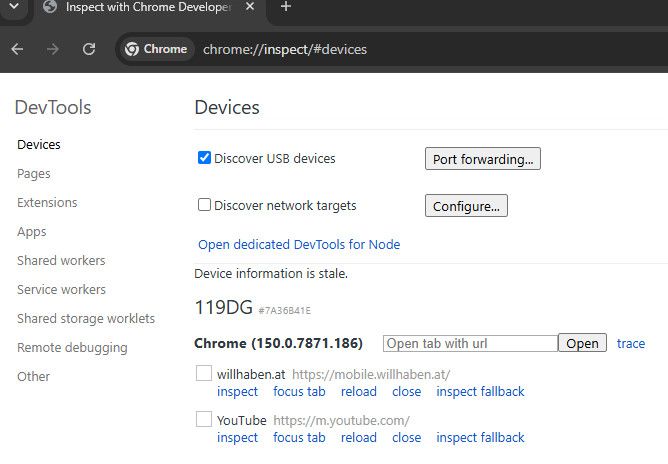This screenshot has height=464, width=668.
Task: Reload the willhaben.at tab
Action: [359, 392]
